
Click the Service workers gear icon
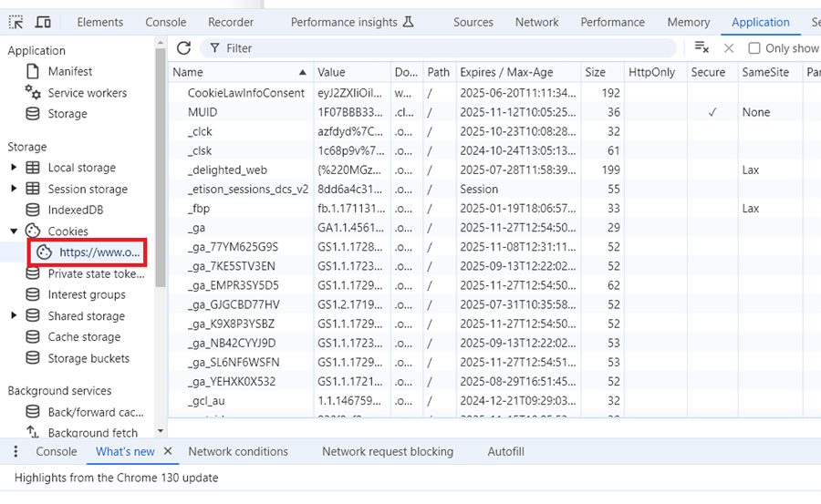click(33, 92)
